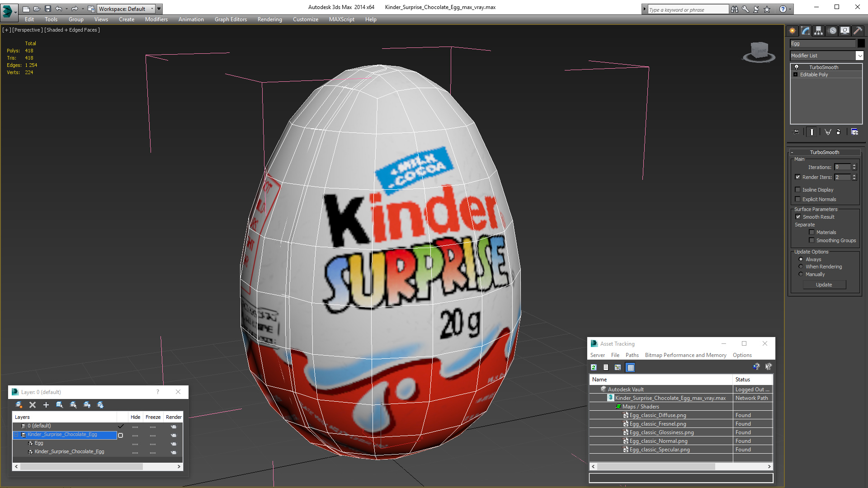Click the list view icon in Asset Tracking
Screen dimensions: 868x488
pos(606,367)
